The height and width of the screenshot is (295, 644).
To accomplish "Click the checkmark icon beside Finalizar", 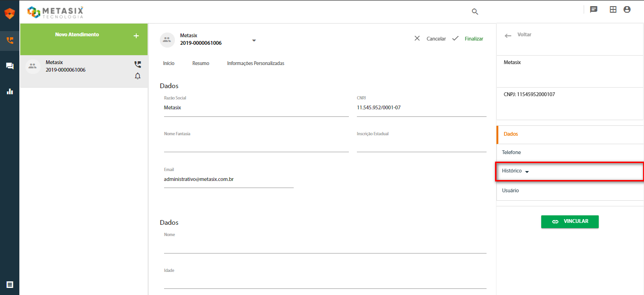I will tap(455, 38).
